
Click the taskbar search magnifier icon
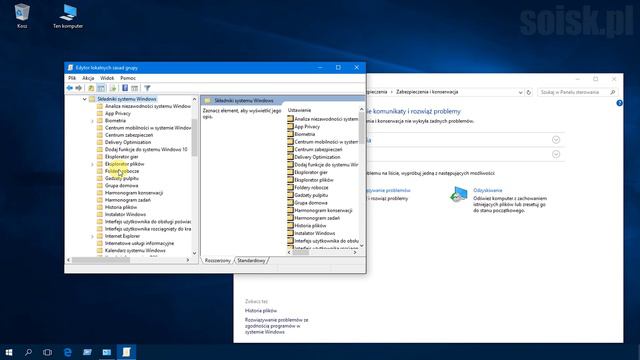28,352
